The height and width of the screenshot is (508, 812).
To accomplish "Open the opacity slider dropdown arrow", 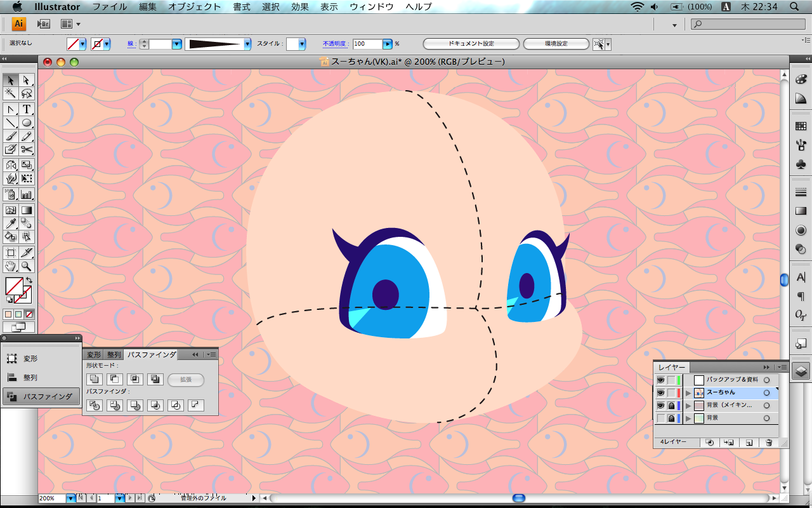I will point(387,44).
